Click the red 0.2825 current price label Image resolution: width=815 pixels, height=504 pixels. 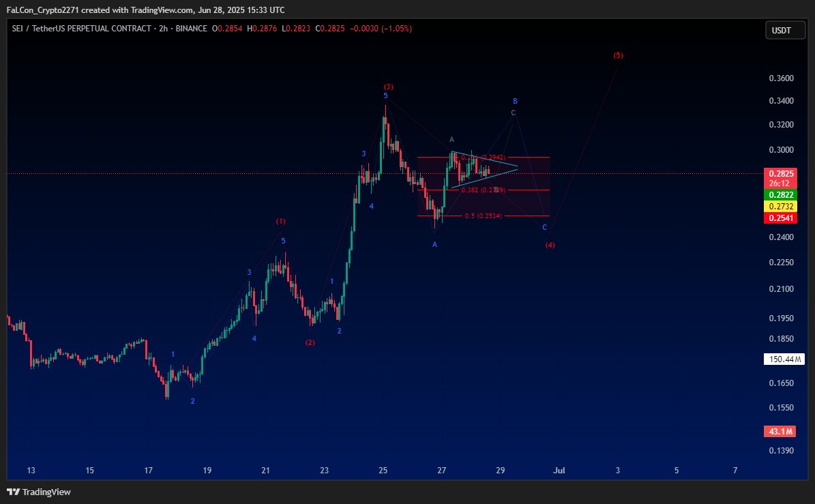[x=781, y=174]
